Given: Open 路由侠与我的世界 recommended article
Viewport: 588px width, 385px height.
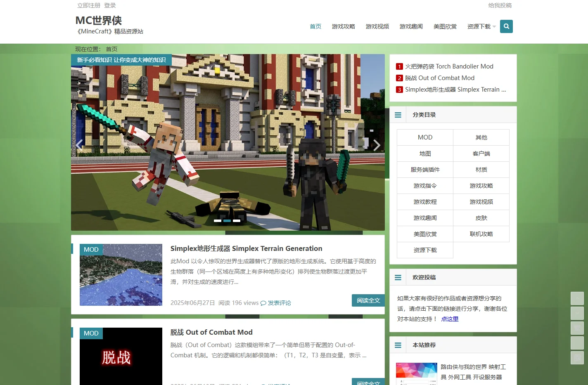Looking at the screenshot, I should (x=473, y=372).
